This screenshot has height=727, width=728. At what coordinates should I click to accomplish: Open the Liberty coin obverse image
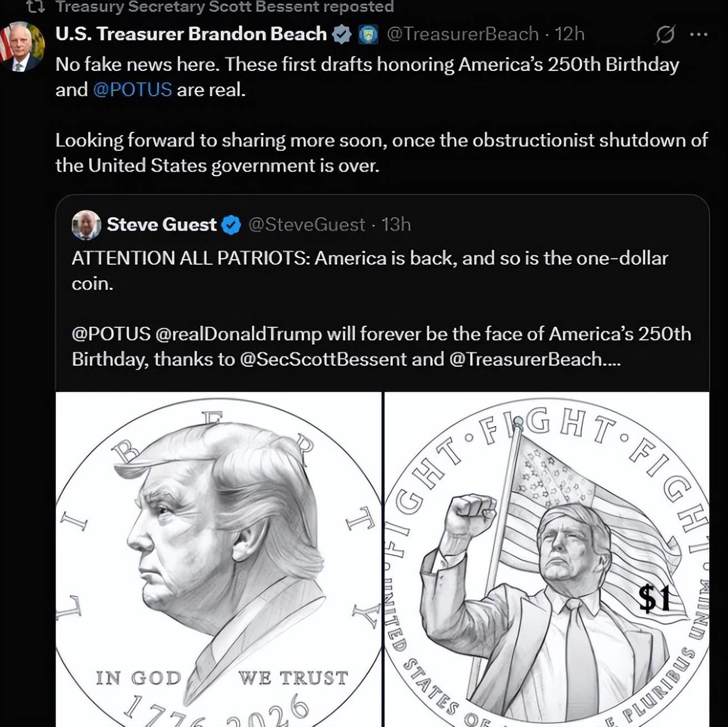tap(219, 559)
